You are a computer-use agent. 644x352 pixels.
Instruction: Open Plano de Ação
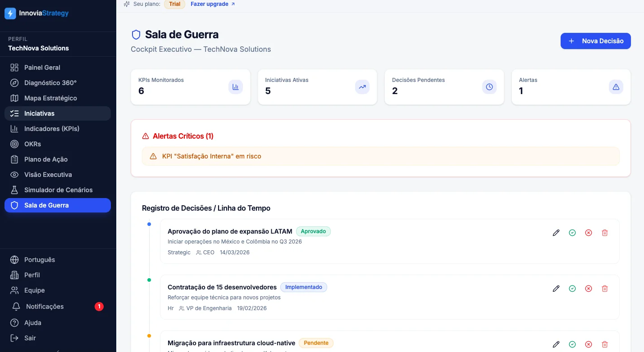click(x=58, y=159)
